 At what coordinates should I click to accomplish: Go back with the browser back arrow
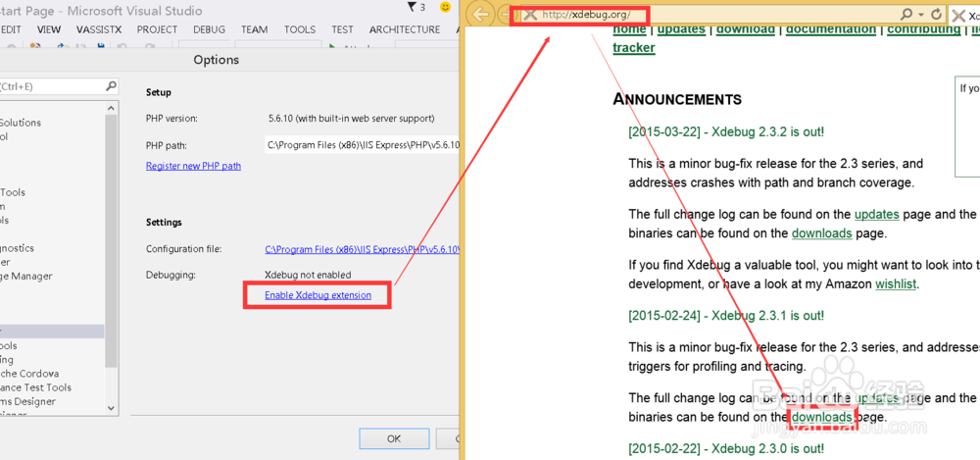(x=480, y=14)
